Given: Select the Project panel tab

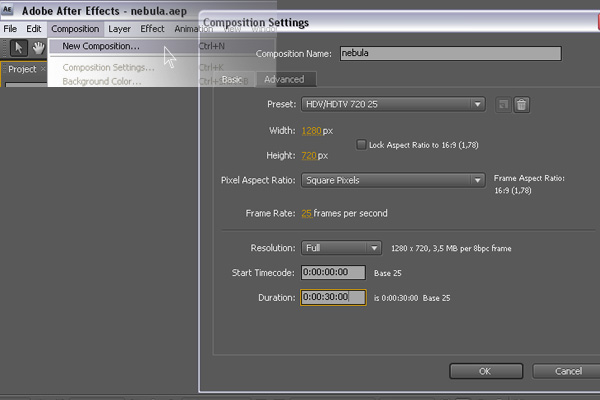Looking at the screenshot, I should pyautogui.click(x=22, y=69).
